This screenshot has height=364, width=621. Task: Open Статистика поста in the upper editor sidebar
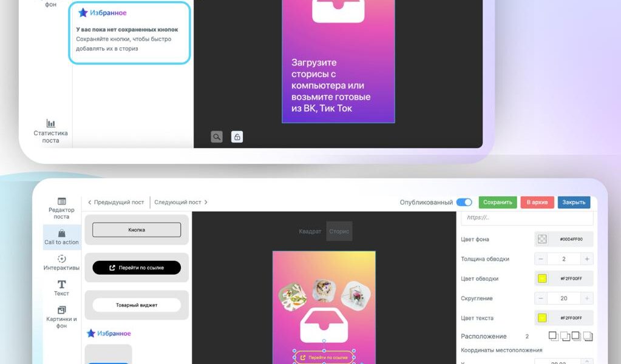coord(50,131)
